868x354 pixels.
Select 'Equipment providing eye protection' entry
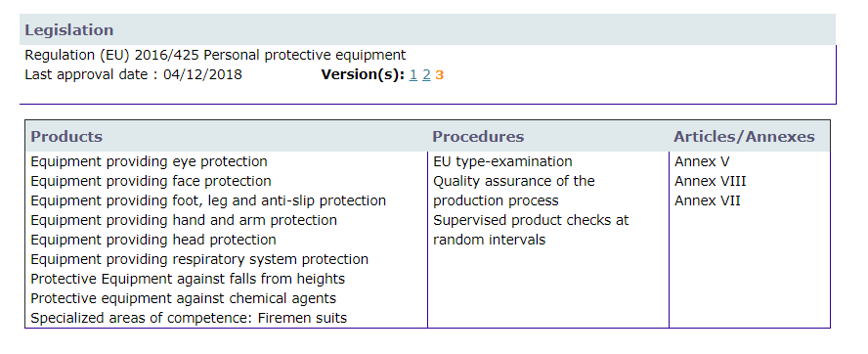[x=149, y=161]
